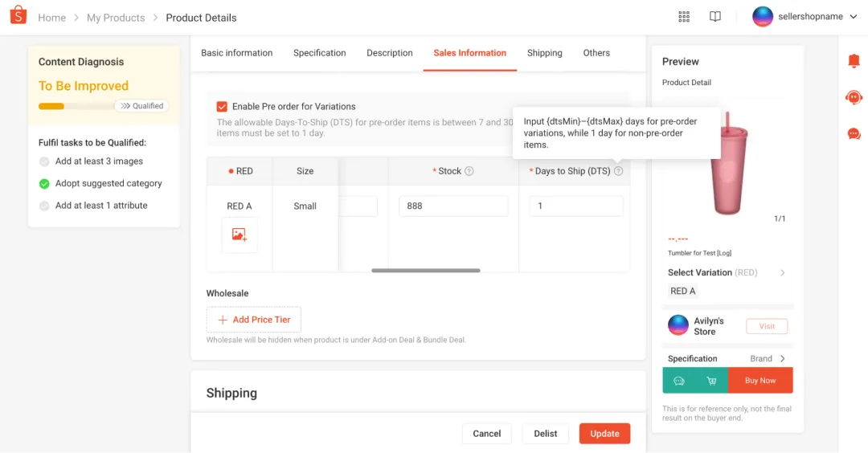This screenshot has height=453, width=868.
Task: Open the sellershopname account menu
Action: pyautogui.click(x=797, y=17)
